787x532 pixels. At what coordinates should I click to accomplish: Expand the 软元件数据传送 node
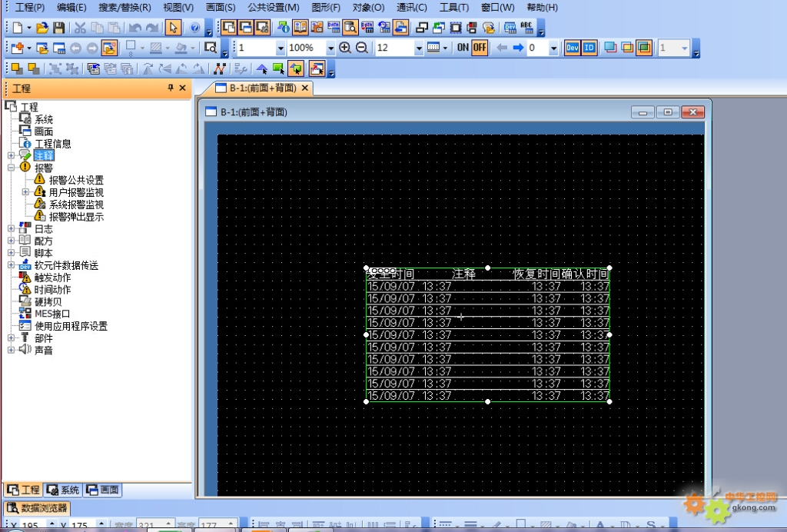pyautogui.click(x=11, y=265)
